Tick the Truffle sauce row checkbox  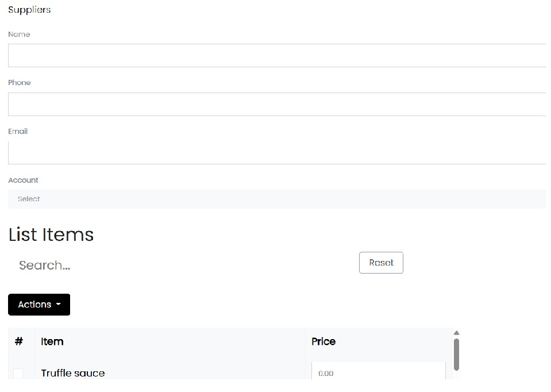18,374
